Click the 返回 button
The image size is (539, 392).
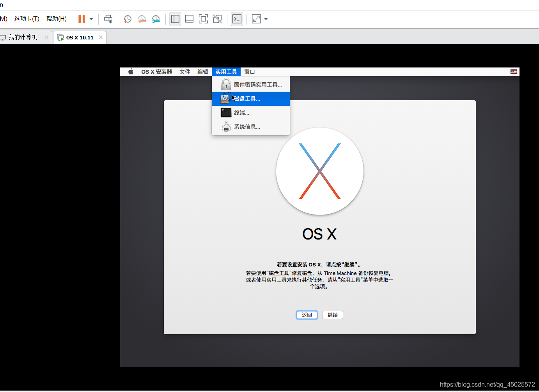point(307,315)
